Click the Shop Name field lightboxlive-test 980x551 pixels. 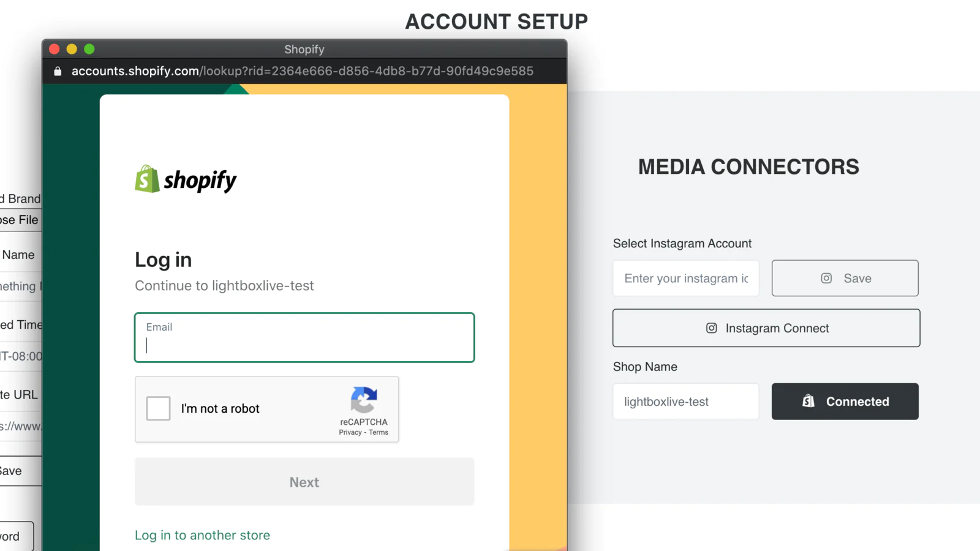pyautogui.click(x=686, y=402)
